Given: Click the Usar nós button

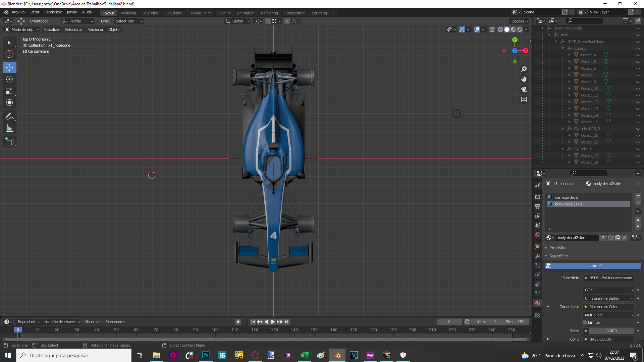Looking at the screenshot, I should [593, 266].
